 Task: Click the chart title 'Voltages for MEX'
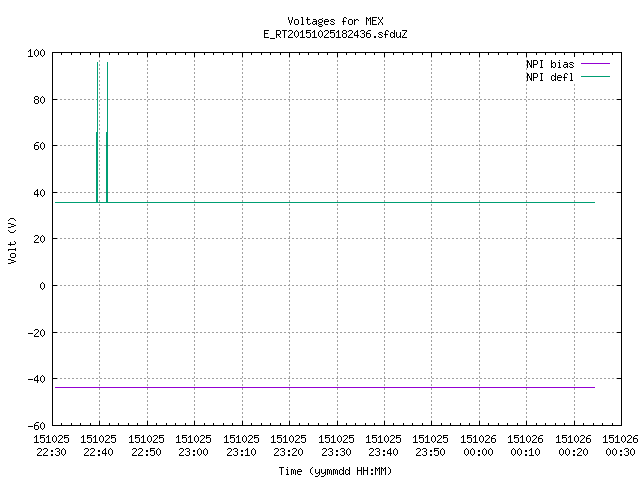point(335,21)
